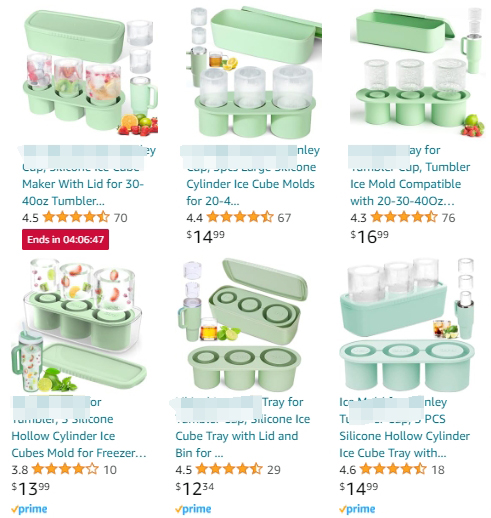Click the 4.3 star rating icons
The height and width of the screenshot is (518, 491).
tap(404, 217)
